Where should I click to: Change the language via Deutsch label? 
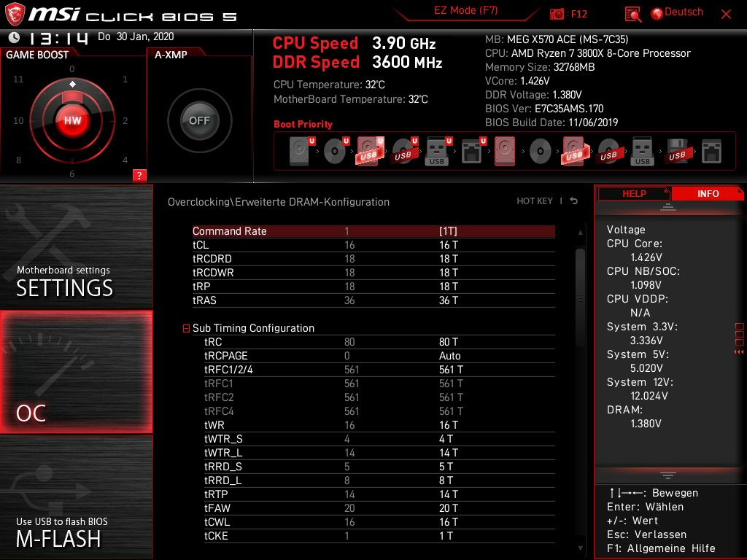[x=684, y=12]
